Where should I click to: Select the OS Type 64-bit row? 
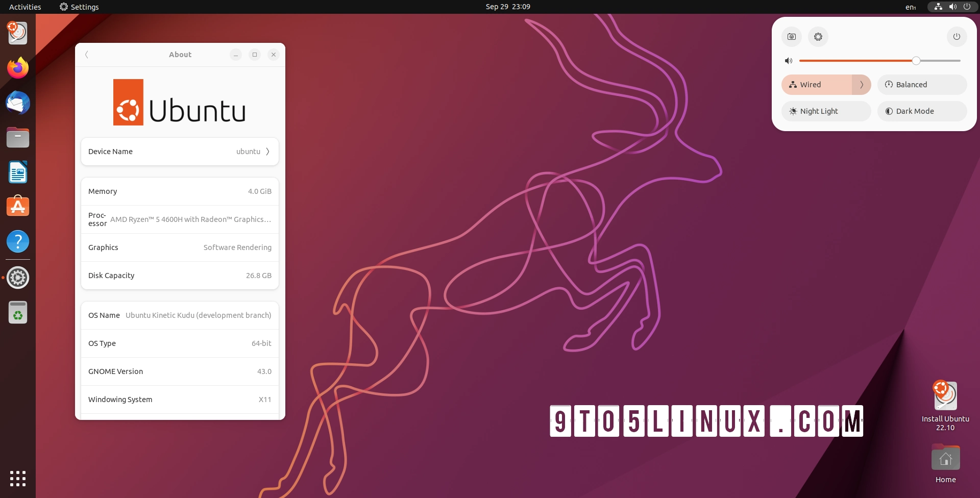(180, 343)
